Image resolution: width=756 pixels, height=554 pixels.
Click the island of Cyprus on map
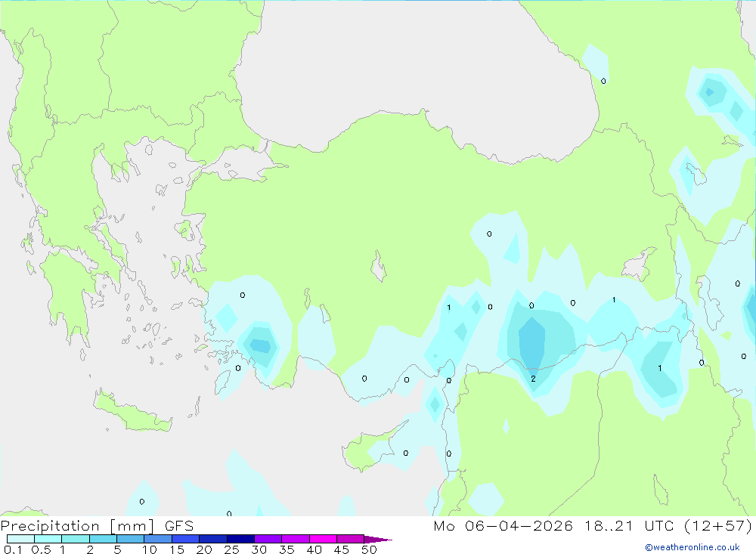coord(375,446)
